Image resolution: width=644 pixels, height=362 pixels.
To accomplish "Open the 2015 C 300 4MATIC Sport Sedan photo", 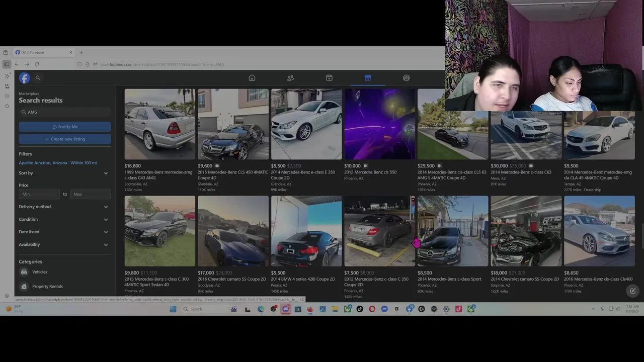I will 160,231.
